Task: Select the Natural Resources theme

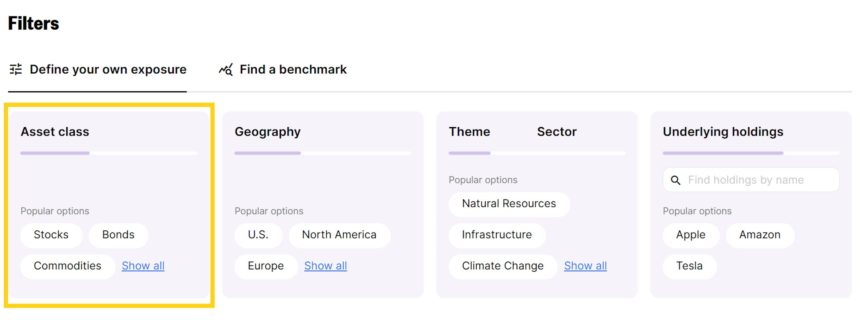Action: point(509,204)
